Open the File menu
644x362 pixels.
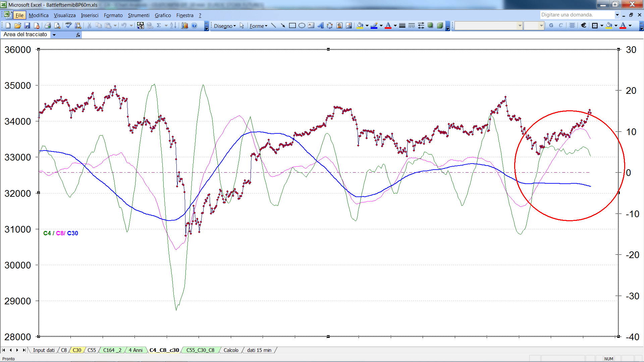pyautogui.click(x=19, y=15)
